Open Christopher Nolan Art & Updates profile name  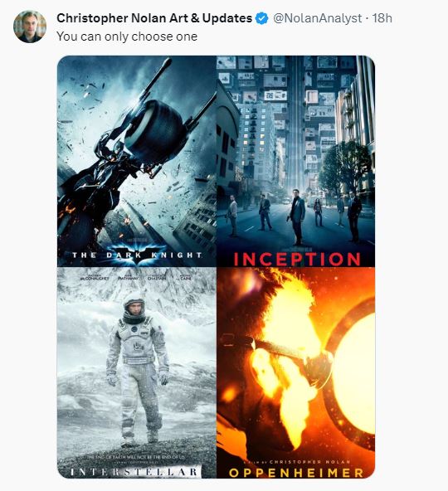tap(154, 18)
